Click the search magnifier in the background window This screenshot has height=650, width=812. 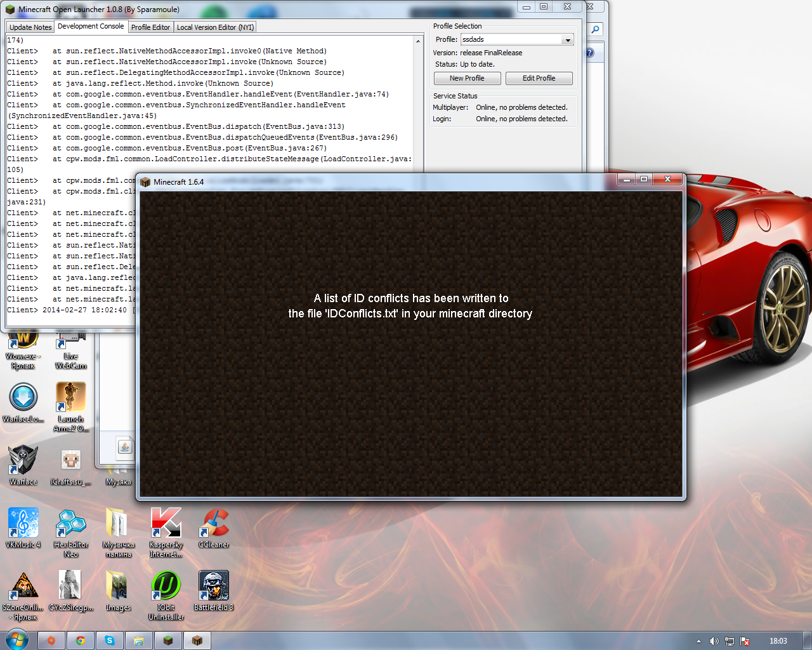click(x=595, y=29)
